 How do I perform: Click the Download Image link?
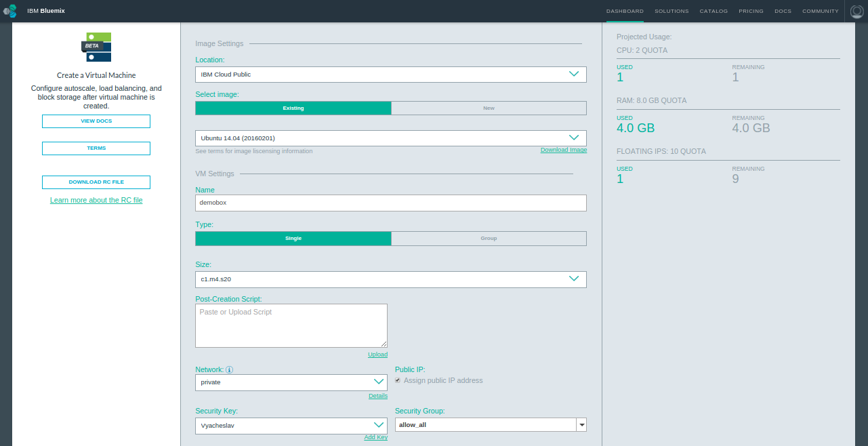564,150
